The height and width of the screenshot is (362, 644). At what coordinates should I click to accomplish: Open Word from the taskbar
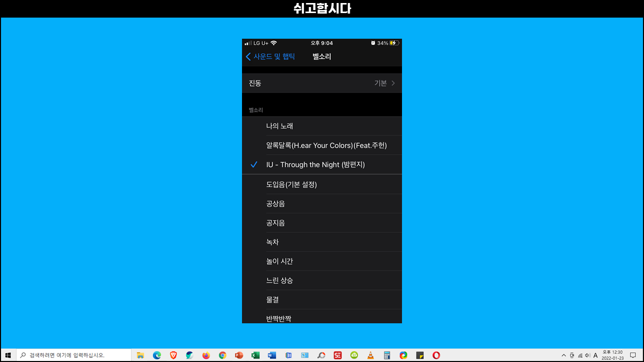point(272,355)
